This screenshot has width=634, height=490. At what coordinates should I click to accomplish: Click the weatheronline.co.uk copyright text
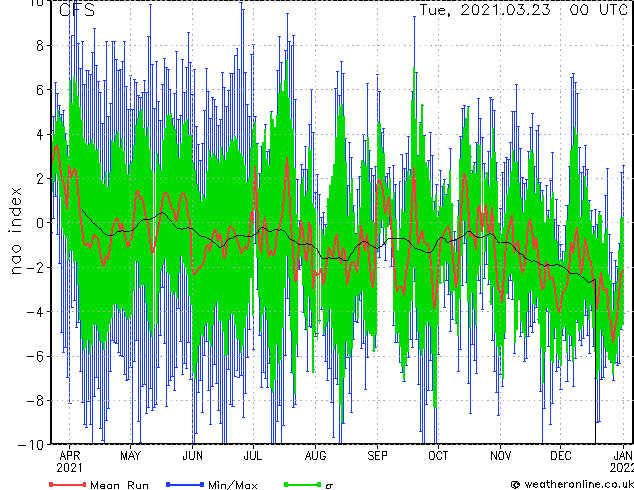(x=572, y=484)
